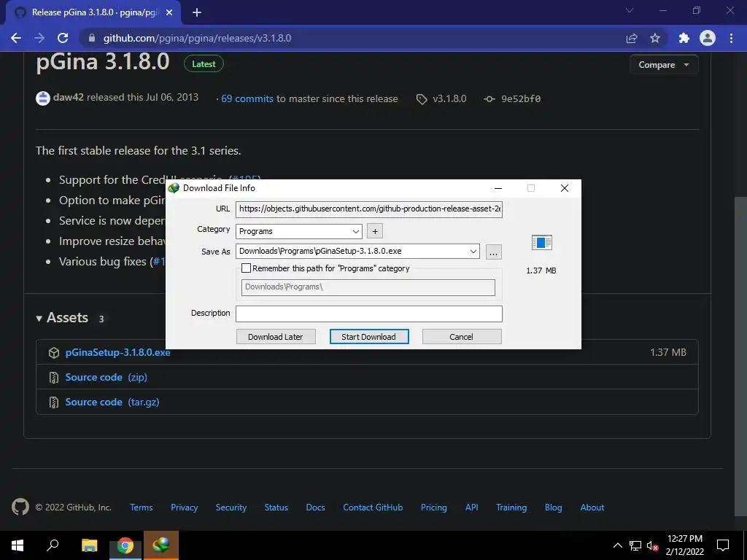Open the Chrome three-dot menu
This screenshot has width=747, height=560.
coord(731,38)
